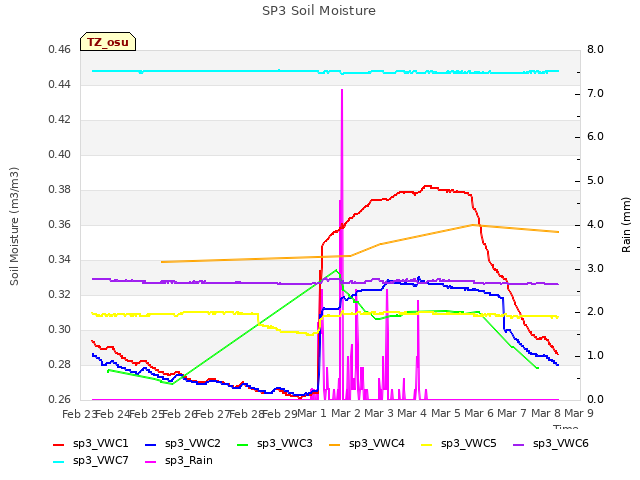640x480 pixels.
Task: Click the 0.32 left axis value
Action: [x=60, y=295]
